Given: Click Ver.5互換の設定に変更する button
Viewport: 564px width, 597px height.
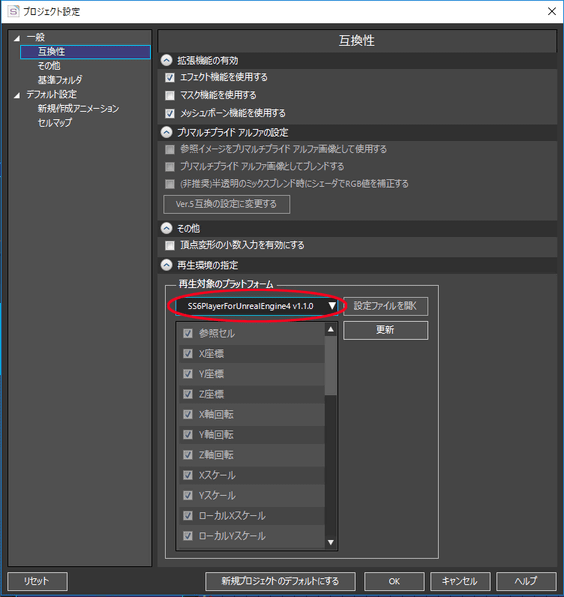Looking at the screenshot, I should (x=227, y=204).
